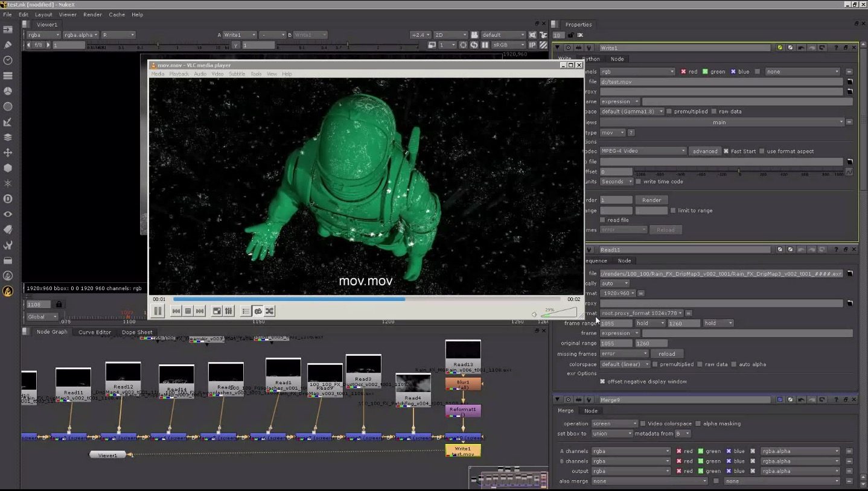Switch to Curve Editor tab
Screen dimensions: 868x491
(x=95, y=332)
